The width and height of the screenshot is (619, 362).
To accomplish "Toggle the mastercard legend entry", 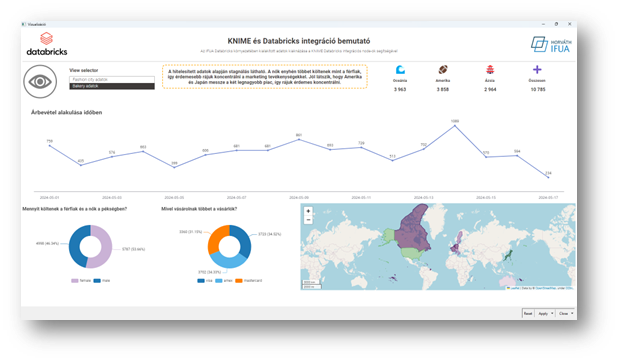I will point(249,281).
